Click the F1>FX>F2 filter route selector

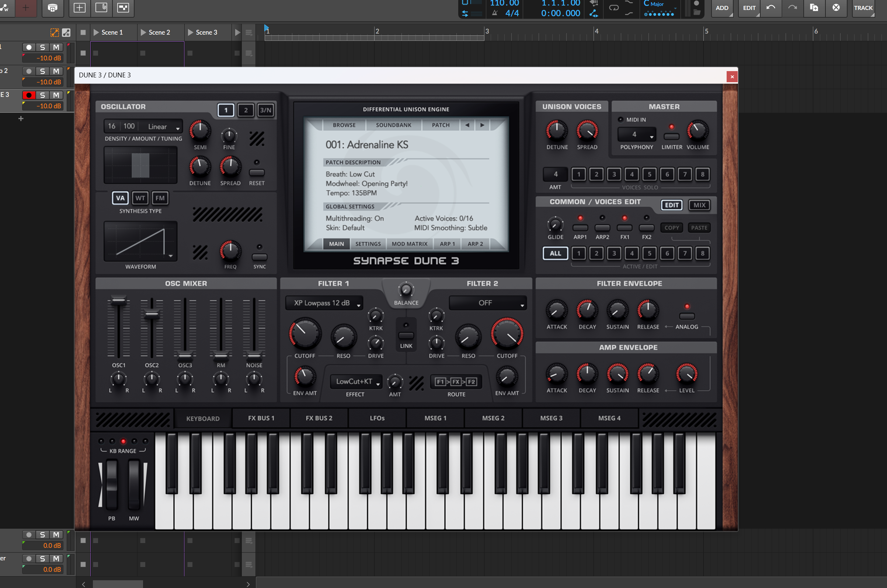click(456, 382)
